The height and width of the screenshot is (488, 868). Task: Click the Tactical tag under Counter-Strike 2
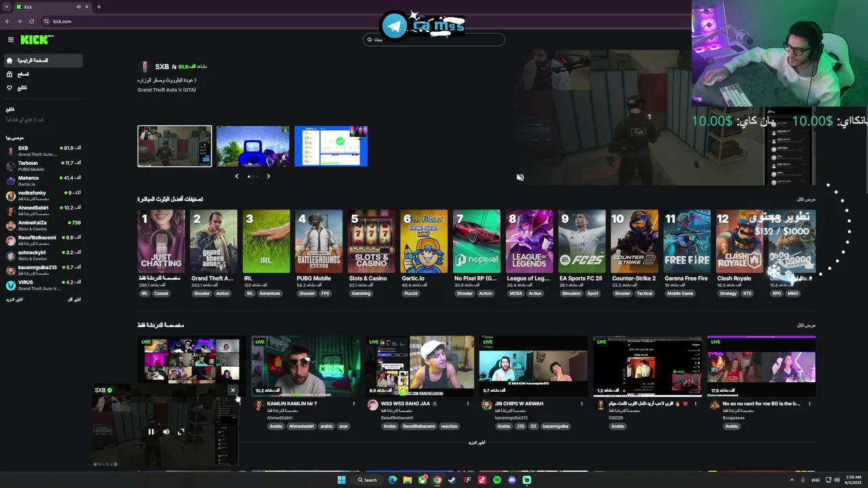[644, 293]
